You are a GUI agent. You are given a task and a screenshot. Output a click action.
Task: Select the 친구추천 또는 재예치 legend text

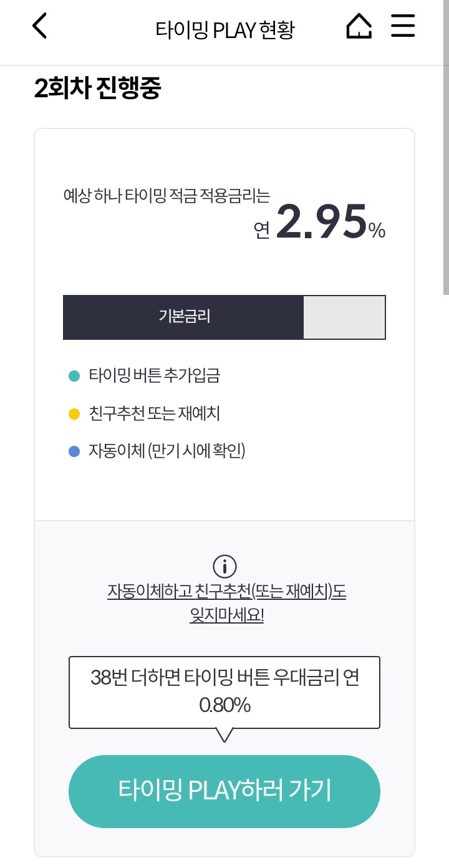(x=155, y=413)
